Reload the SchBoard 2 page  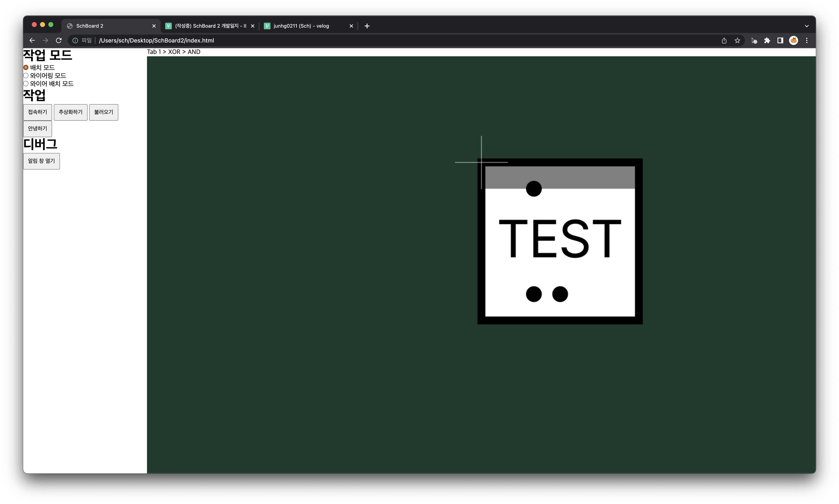[58, 40]
